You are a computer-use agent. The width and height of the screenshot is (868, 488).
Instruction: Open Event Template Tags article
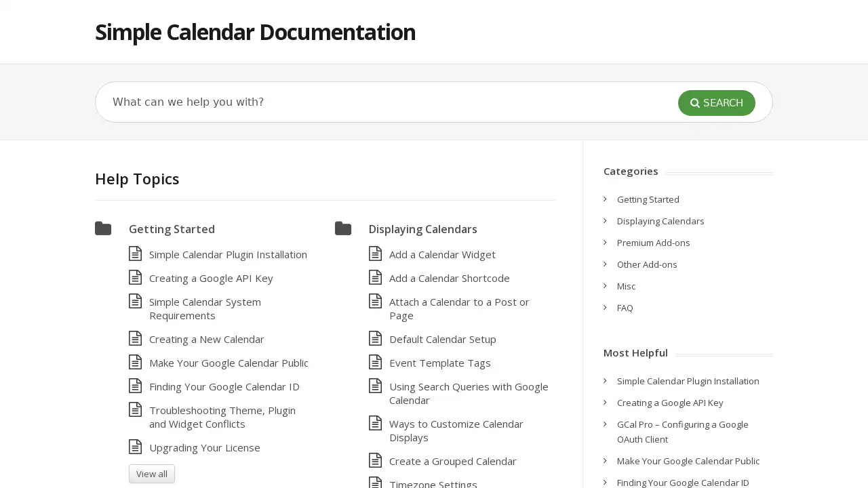[439, 363]
